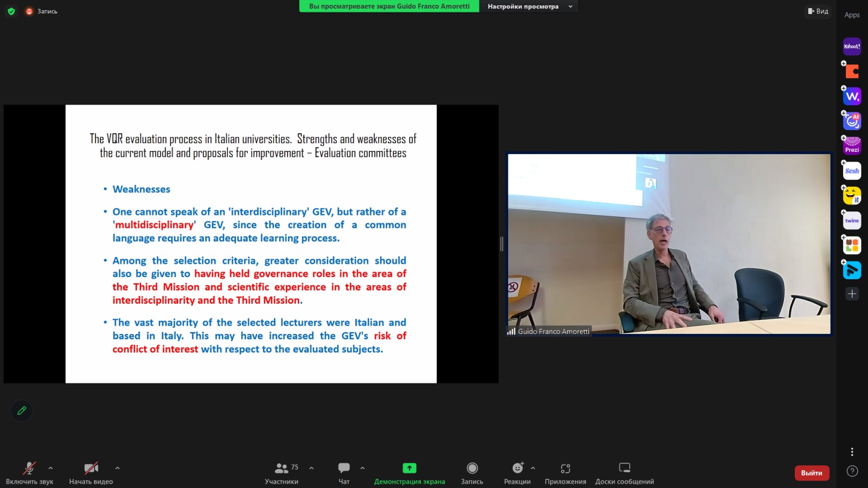The image size is (868, 488).
Task: Click Демонстрация экрана share button
Action: pyautogui.click(x=409, y=472)
